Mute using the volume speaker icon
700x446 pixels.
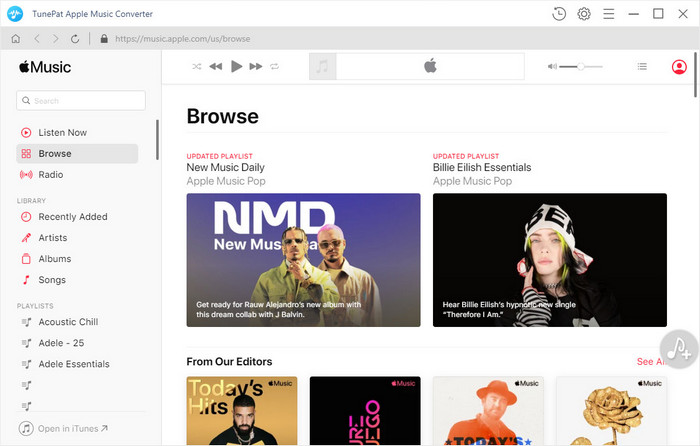[552, 66]
